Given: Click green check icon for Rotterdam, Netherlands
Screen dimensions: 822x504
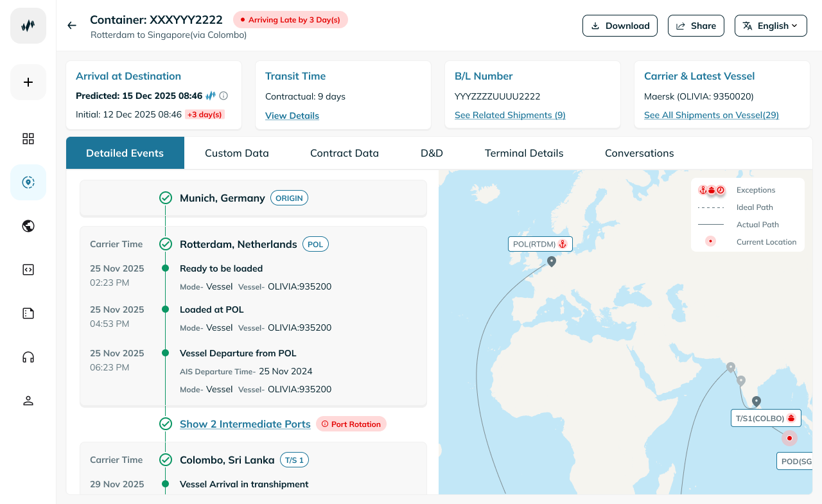Looking at the screenshot, I should click(166, 244).
